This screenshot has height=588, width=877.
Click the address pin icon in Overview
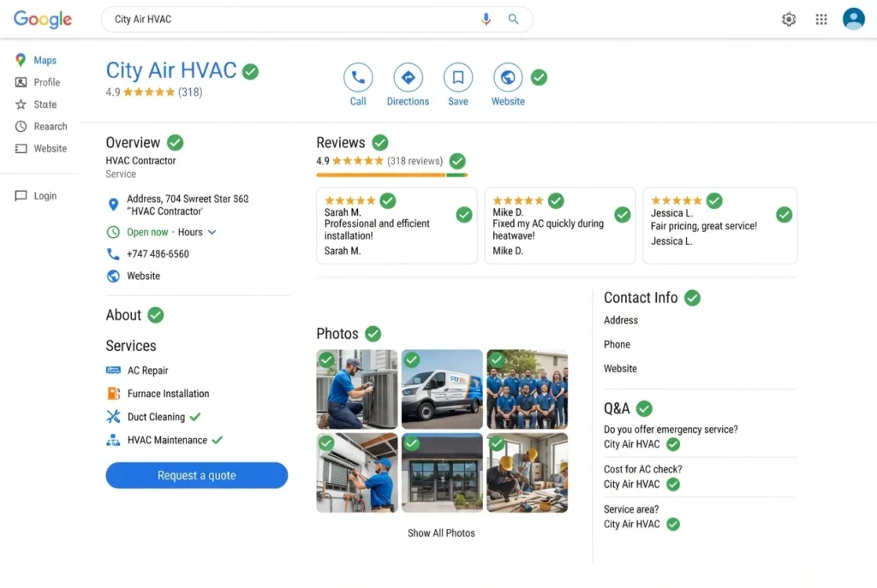(x=113, y=205)
